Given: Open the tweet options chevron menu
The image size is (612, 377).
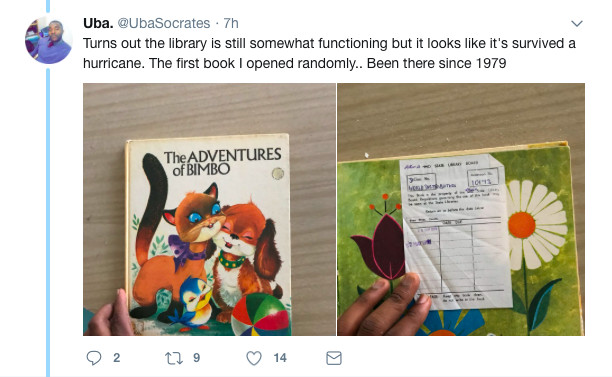Looking at the screenshot, I should coord(577,23).
